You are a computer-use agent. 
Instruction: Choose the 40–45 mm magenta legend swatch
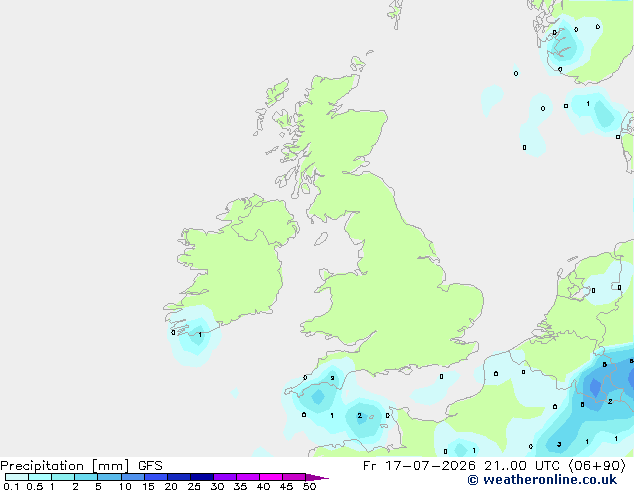click(271, 477)
